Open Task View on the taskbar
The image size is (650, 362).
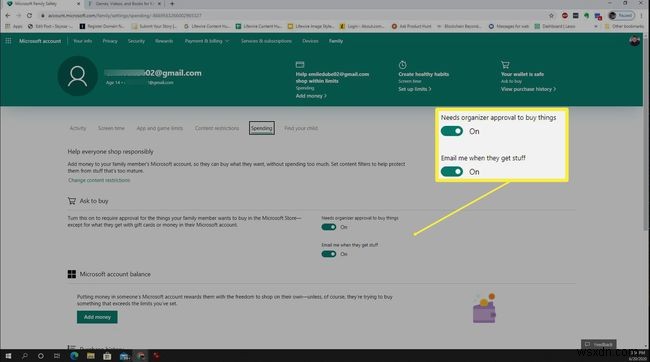pyautogui.click(x=57, y=356)
